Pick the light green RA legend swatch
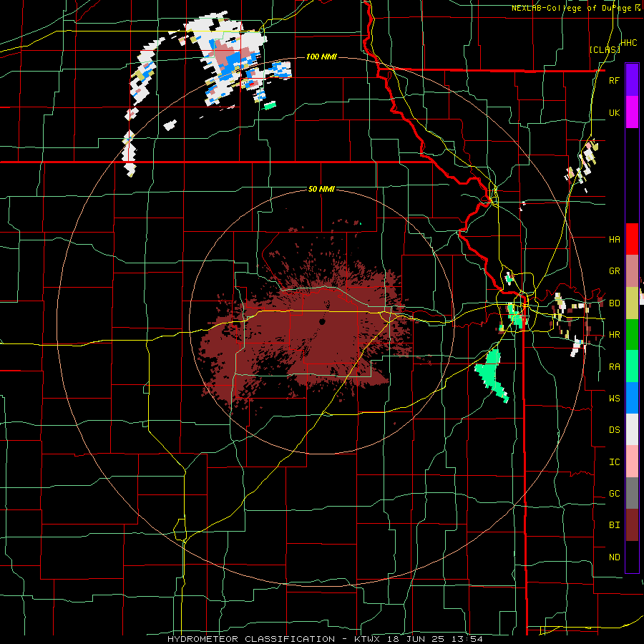This screenshot has width=644, height=644. point(632,366)
